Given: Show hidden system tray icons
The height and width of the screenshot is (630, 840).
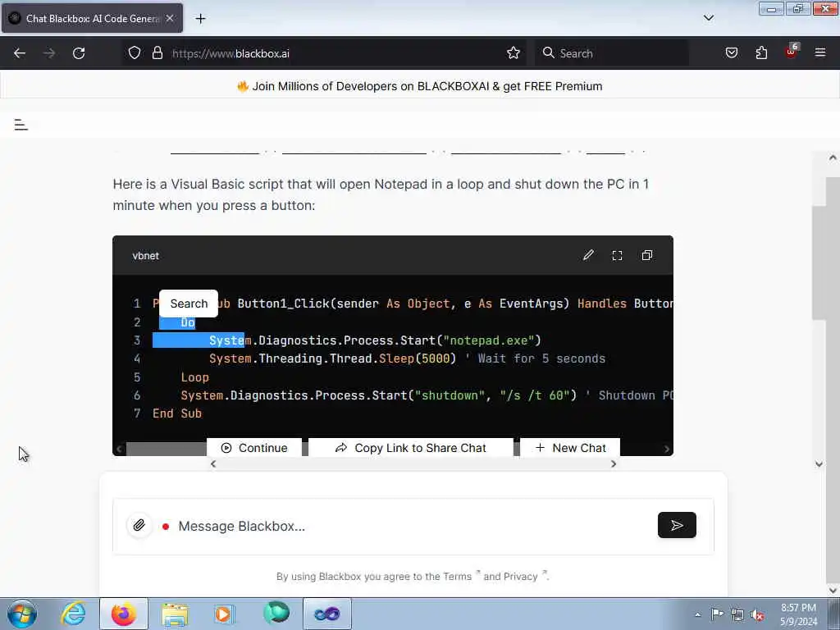Looking at the screenshot, I should (697, 614).
